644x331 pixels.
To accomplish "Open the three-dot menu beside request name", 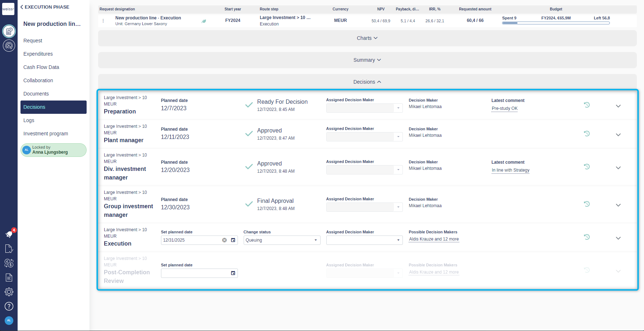I will tap(103, 21).
